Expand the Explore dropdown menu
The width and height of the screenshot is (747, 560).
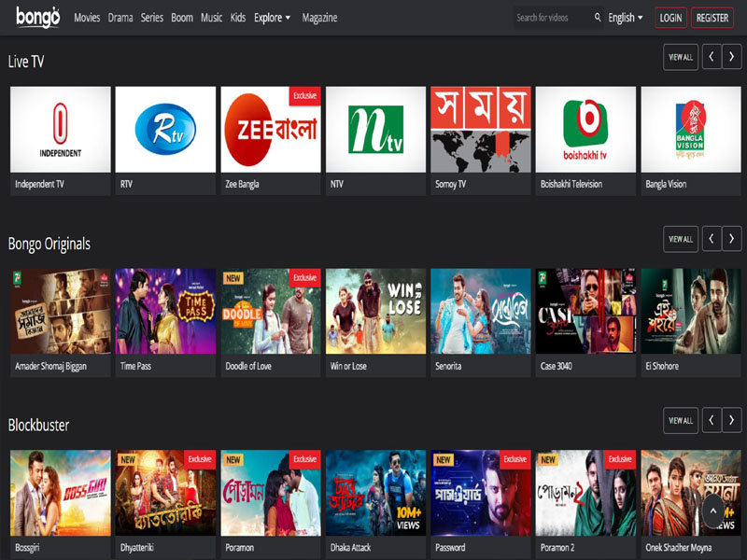(x=272, y=18)
